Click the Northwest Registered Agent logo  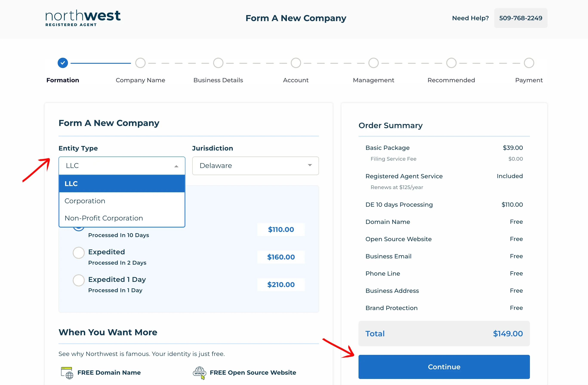[x=83, y=18]
